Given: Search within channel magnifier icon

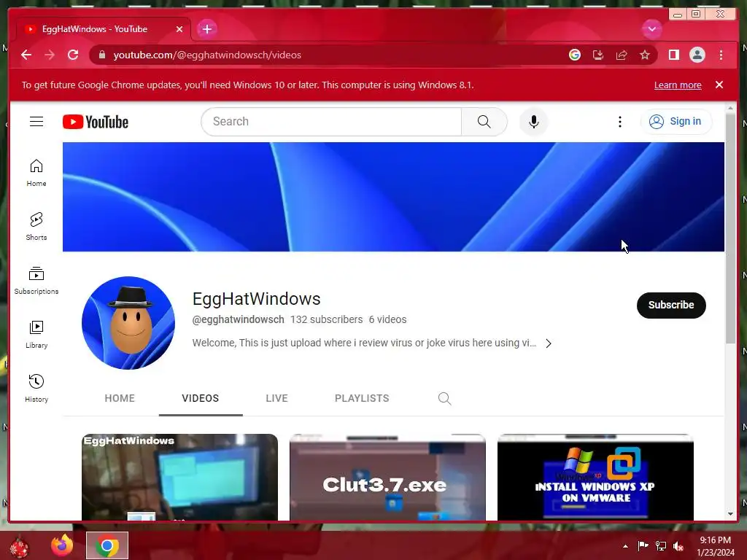Looking at the screenshot, I should pos(444,398).
